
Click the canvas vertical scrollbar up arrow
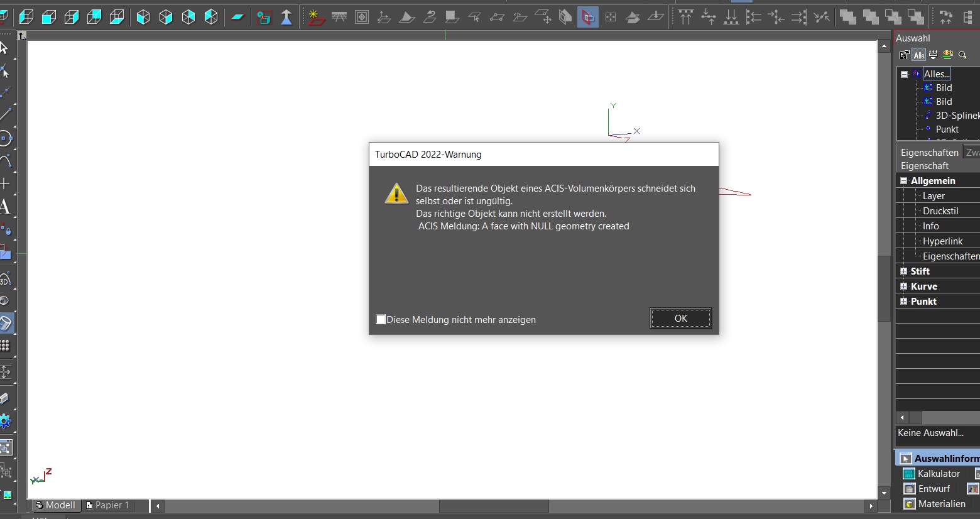(x=885, y=46)
